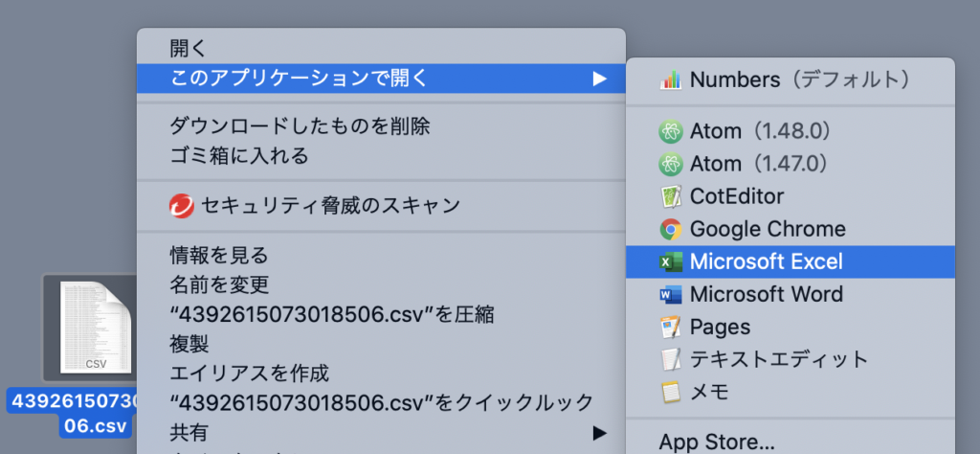Viewport: 980px width, 454px height.
Task: Expand the 共有 submenu arrow
Action: [600, 432]
